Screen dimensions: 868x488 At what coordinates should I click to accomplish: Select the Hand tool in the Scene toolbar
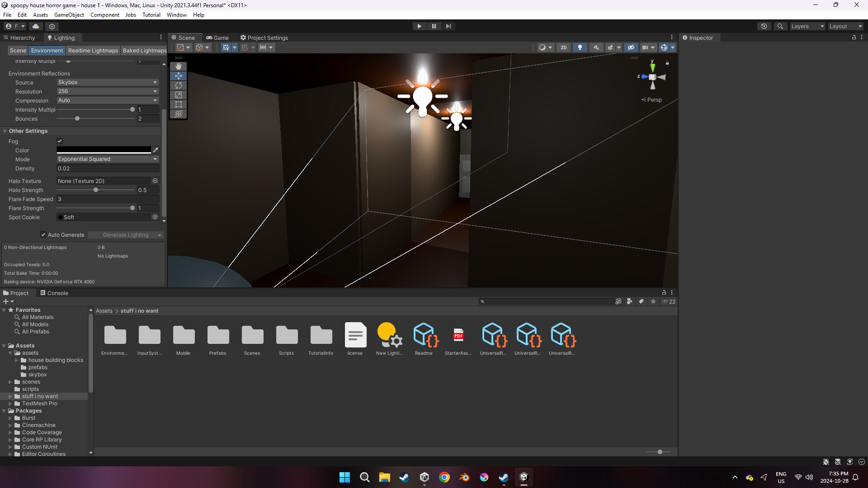pyautogui.click(x=178, y=66)
